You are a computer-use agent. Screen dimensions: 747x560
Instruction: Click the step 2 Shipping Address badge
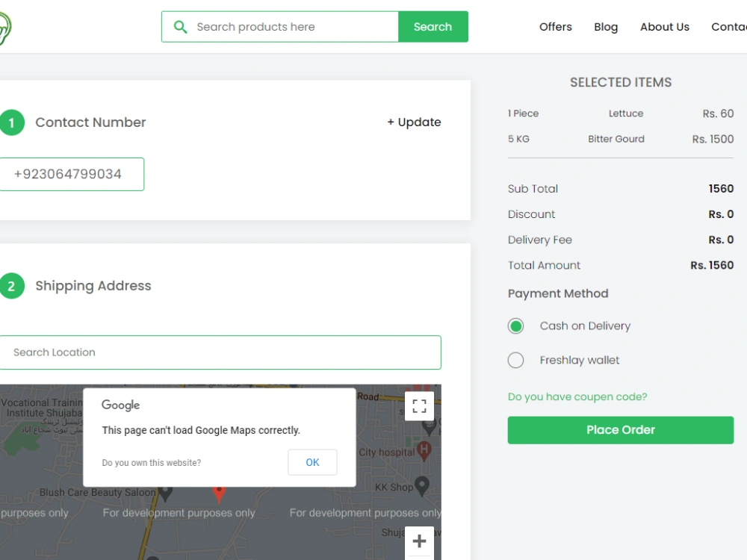13,285
